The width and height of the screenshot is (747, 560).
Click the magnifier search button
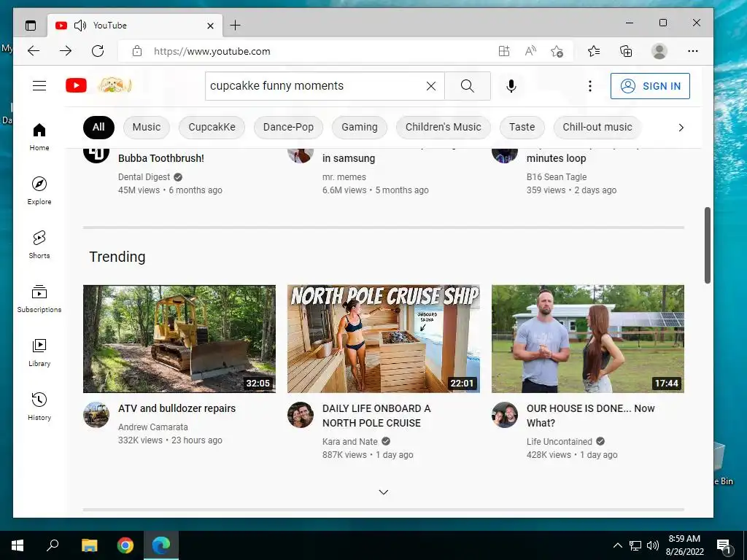pos(468,86)
